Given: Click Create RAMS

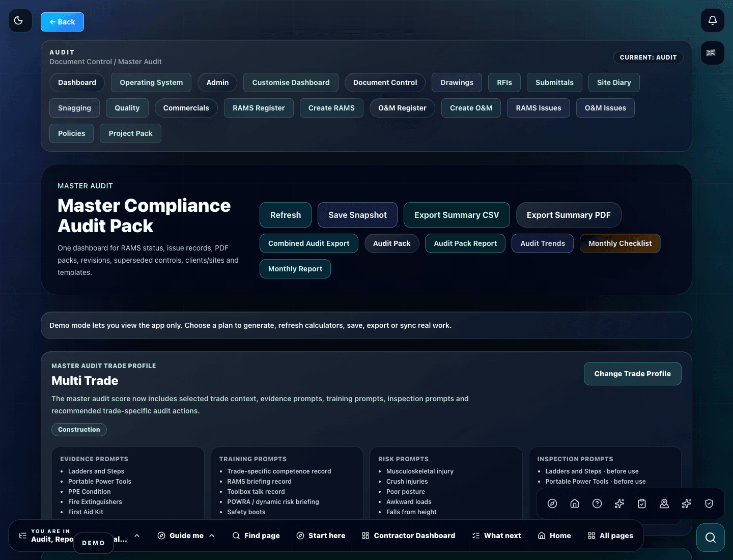Looking at the screenshot, I should (x=331, y=108).
